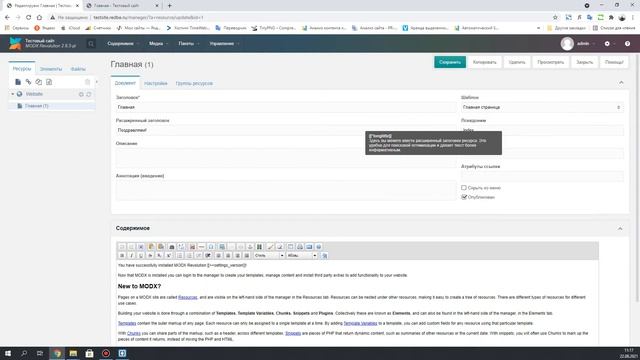Screen dimensions: 640x360
Task: Insert a numbered list in editor
Action: (189, 256)
